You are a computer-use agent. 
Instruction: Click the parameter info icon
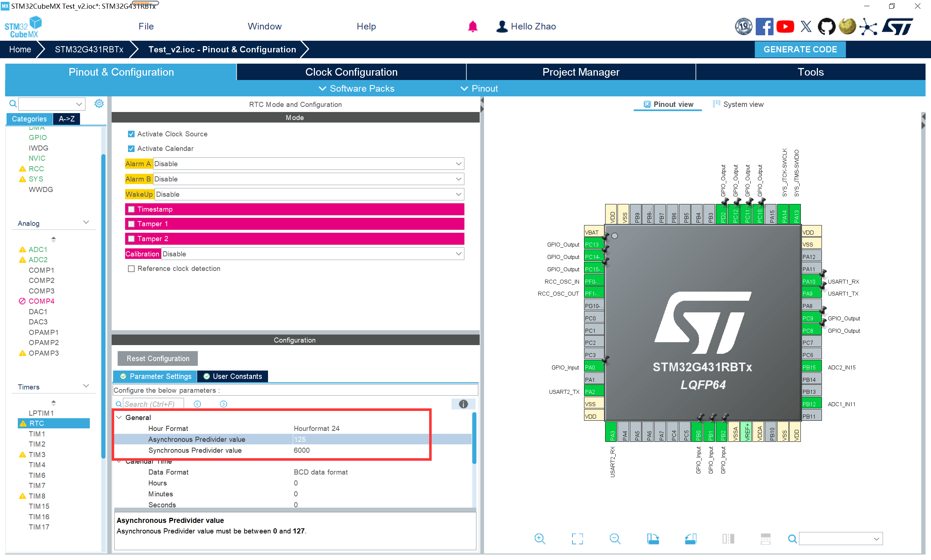click(463, 404)
